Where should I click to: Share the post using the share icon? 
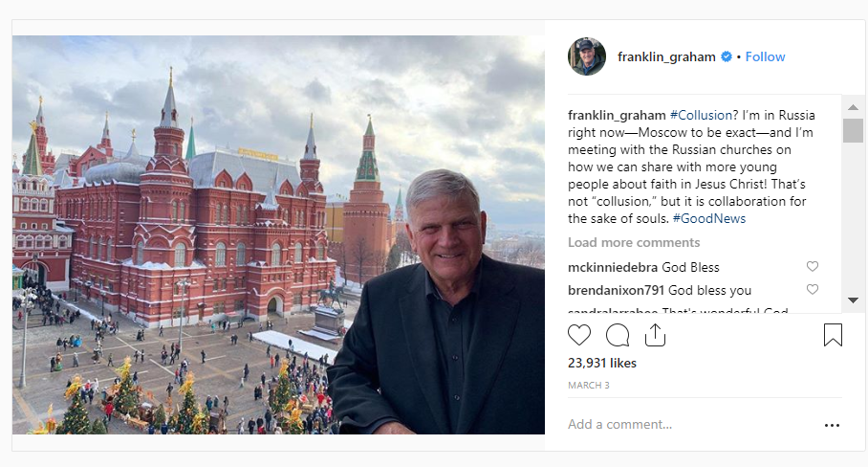[655, 335]
